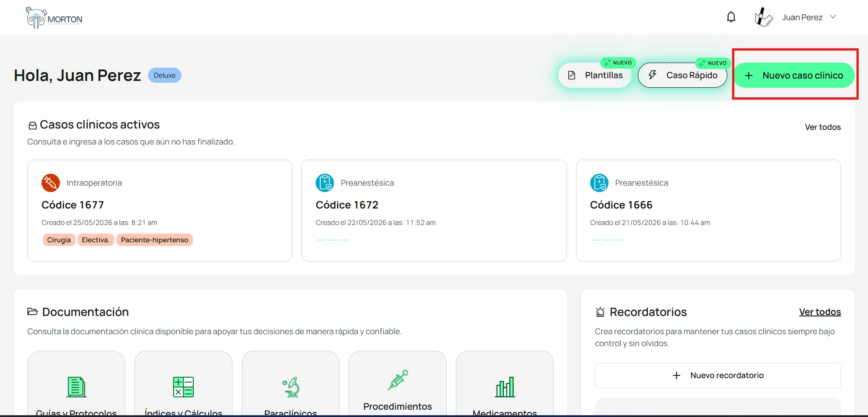Click the Paciente-hipertenso tag
This screenshot has height=417, width=868.
click(x=154, y=240)
